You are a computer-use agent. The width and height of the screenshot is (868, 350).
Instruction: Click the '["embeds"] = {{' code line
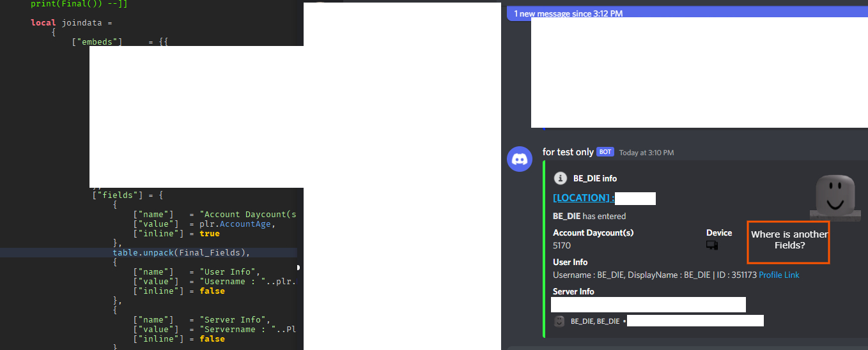(120, 42)
